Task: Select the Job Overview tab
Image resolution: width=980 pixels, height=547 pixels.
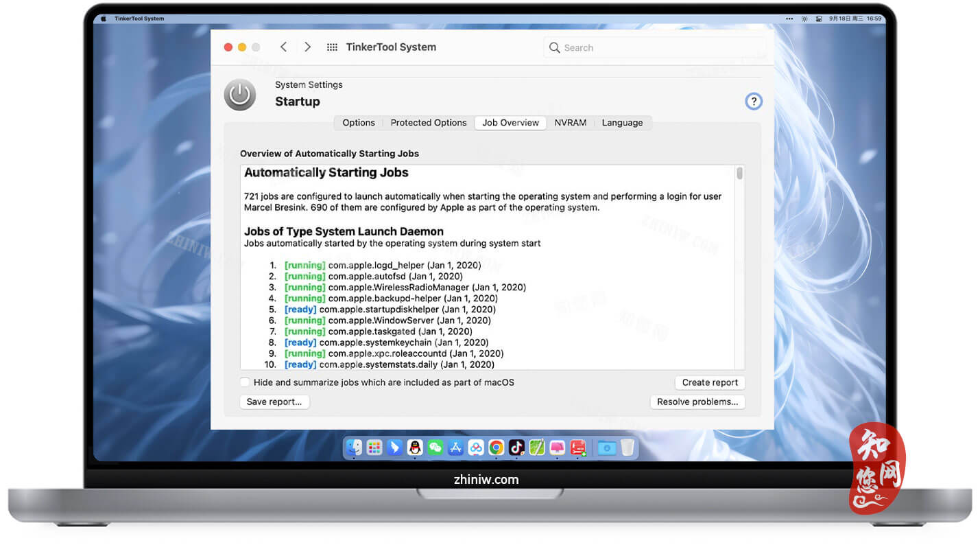Action: point(510,123)
